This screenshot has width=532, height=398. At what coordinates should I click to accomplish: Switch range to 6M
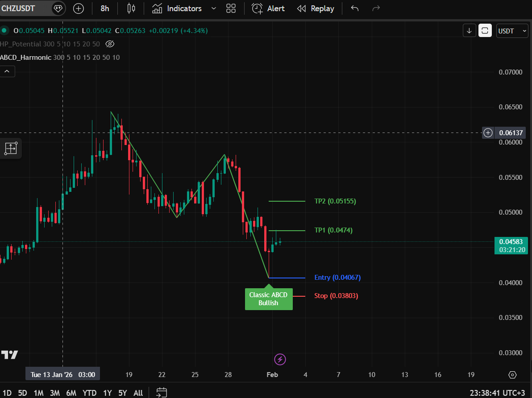coord(71,393)
